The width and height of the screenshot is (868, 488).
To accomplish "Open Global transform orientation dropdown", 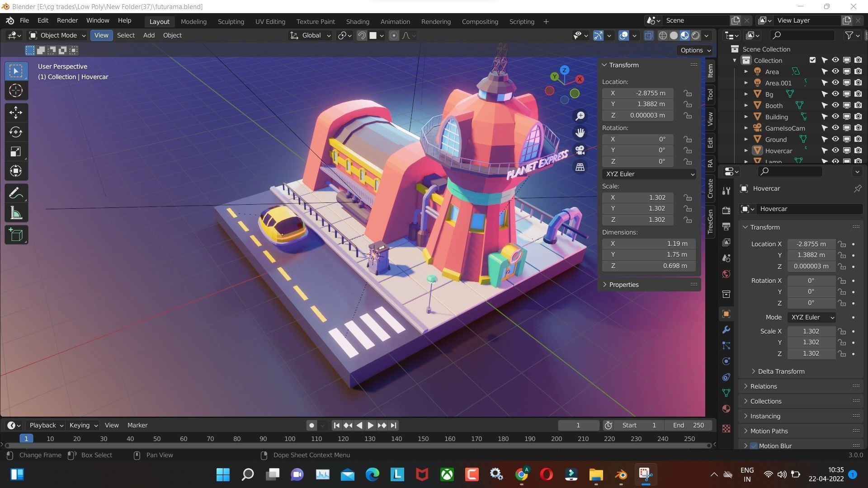I will (x=310, y=35).
